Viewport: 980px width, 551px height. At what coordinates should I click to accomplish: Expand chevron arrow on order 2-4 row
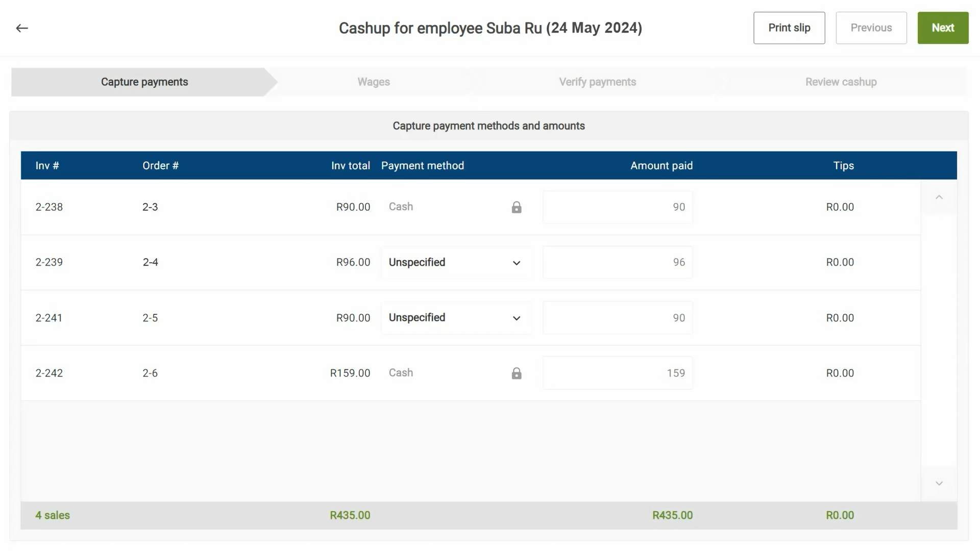click(x=517, y=263)
